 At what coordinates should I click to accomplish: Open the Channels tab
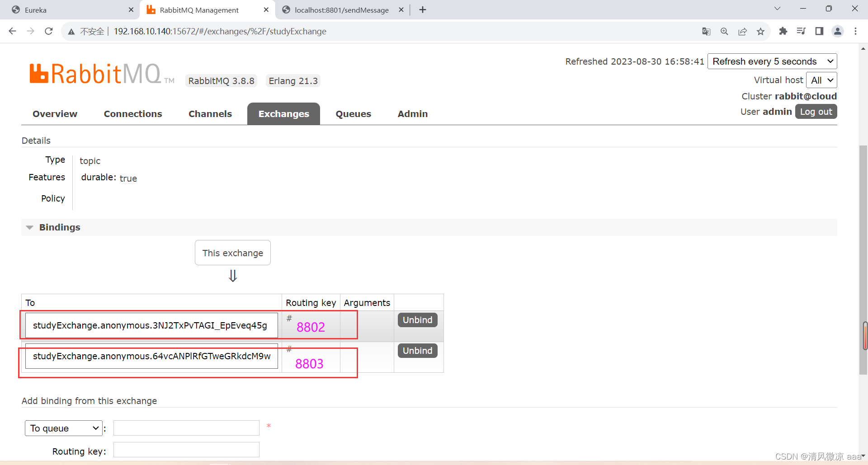tap(210, 114)
